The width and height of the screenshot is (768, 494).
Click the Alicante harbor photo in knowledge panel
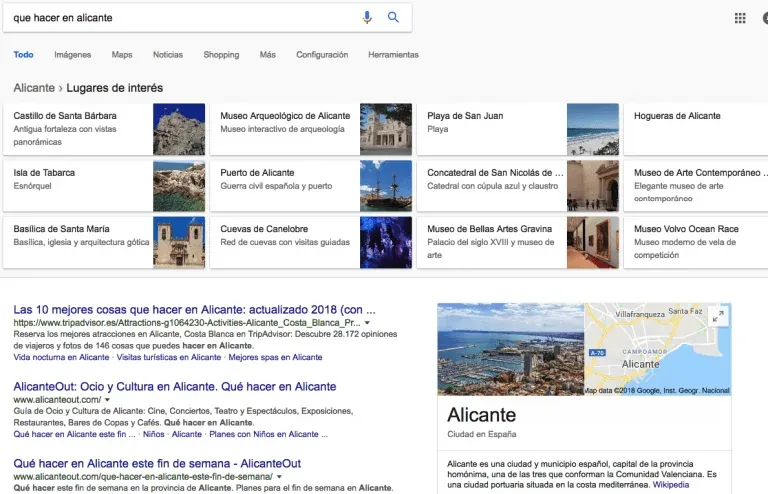pos(511,349)
